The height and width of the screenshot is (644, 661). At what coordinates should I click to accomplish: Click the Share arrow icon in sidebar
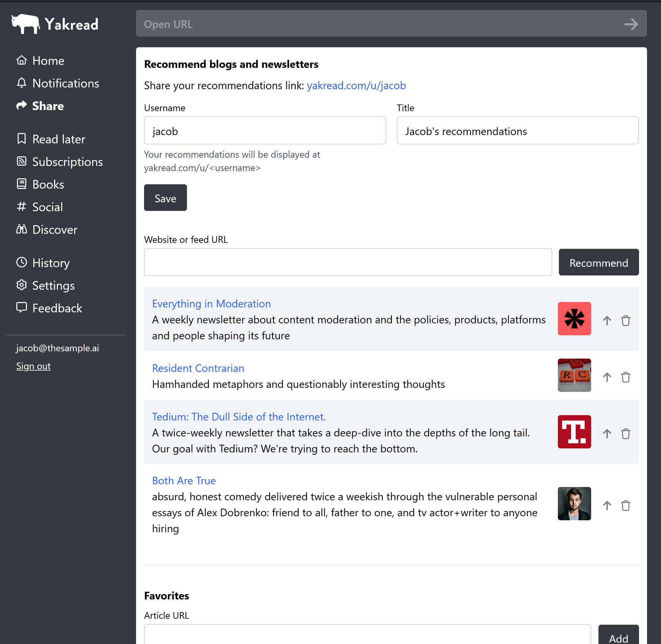click(22, 105)
